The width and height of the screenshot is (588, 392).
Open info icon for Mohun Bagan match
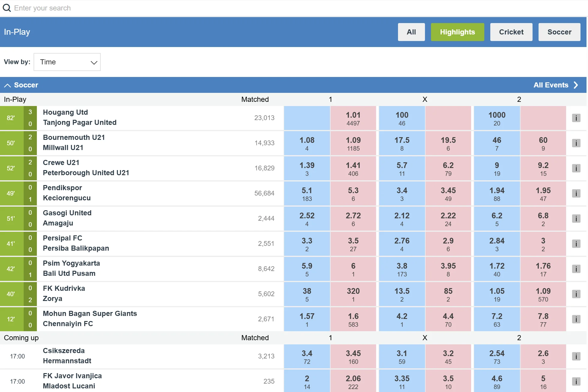(576, 319)
